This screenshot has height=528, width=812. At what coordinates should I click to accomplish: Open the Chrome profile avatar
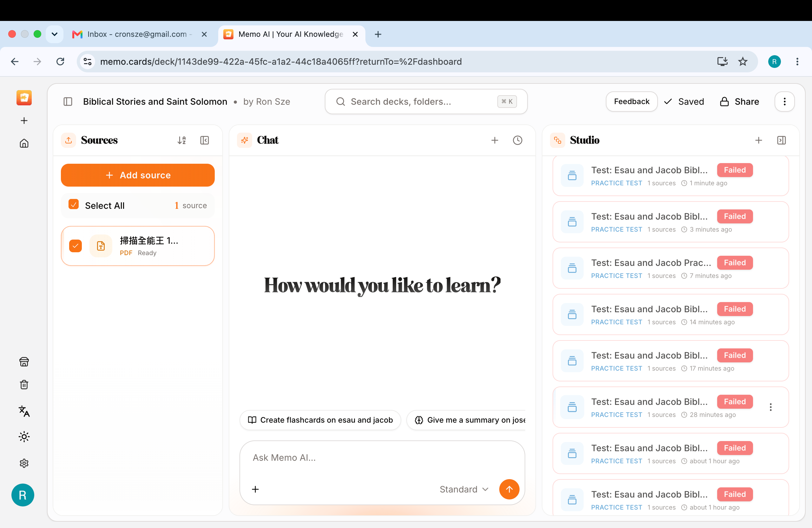point(774,62)
